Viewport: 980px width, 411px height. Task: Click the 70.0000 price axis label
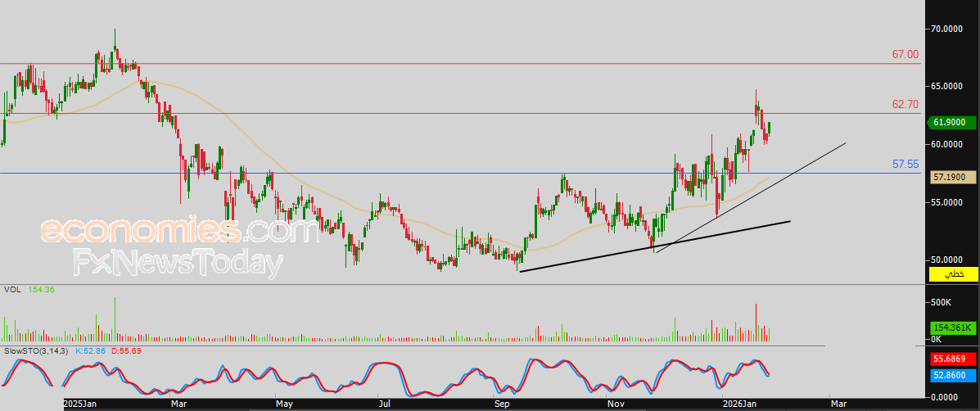pos(948,29)
